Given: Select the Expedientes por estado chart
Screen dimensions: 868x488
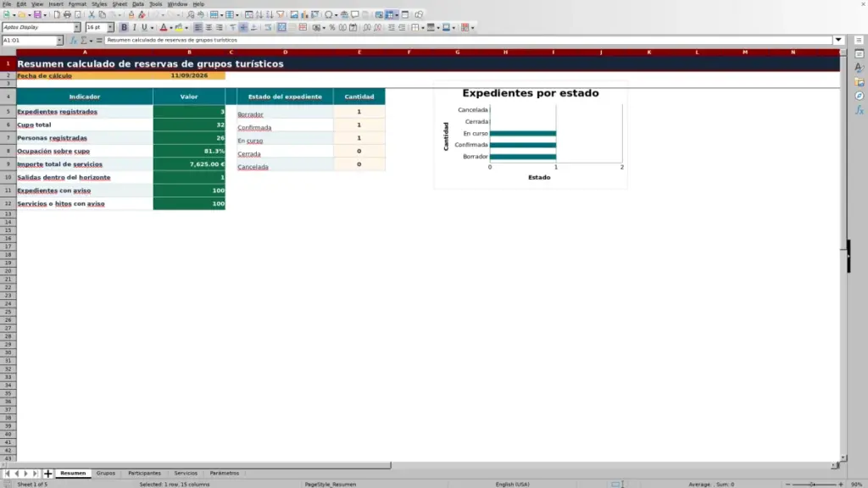Looking at the screenshot, I should point(531,135).
